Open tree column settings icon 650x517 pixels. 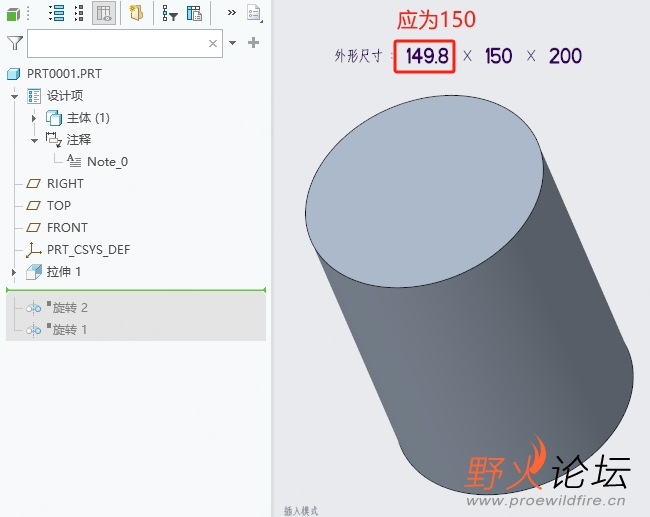pos(194,13)
